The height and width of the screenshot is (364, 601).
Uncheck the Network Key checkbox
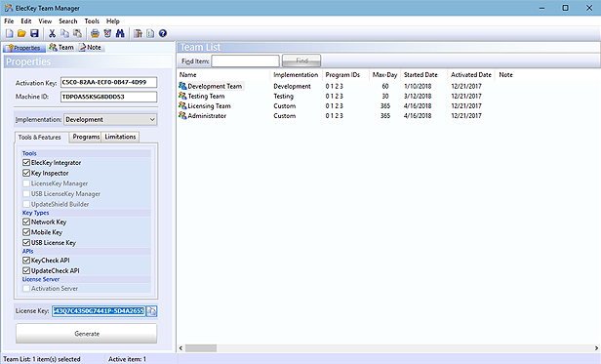[26, 222]
